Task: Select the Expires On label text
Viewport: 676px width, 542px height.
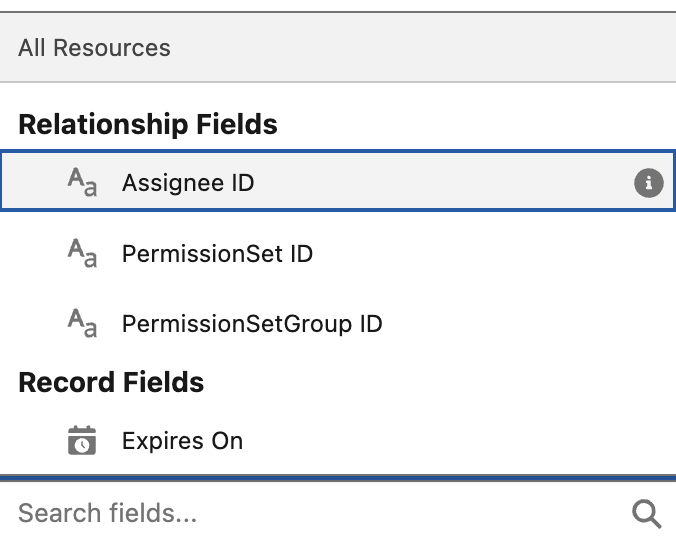Action: pyautogui.click(x=182, y=441)
